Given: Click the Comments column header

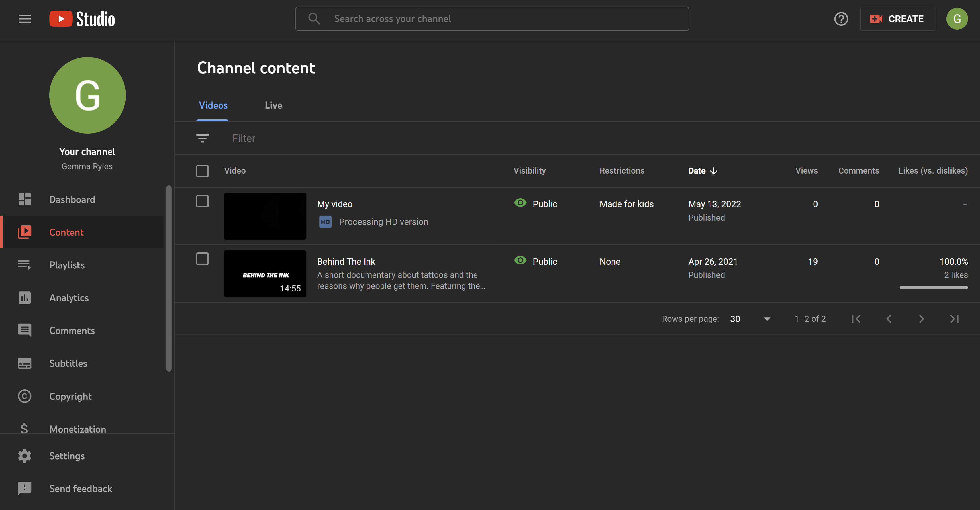Looking at the screenshot, I should (x=859, y=171).
